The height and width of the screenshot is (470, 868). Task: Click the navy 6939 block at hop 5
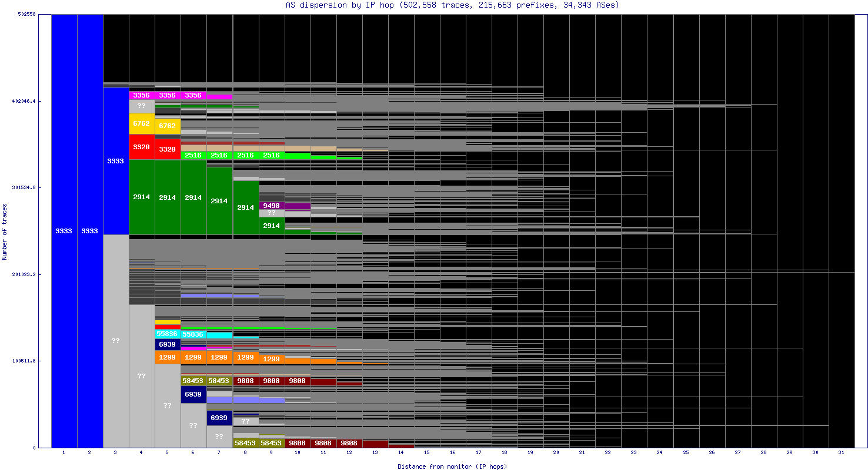(168, 344)
